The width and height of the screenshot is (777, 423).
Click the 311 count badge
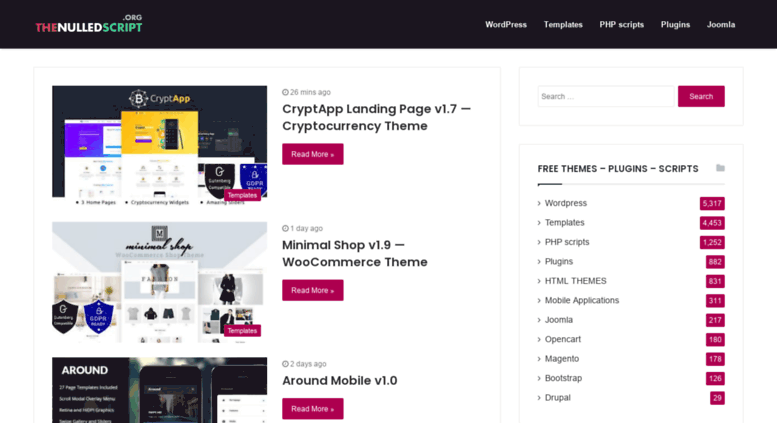[x=715, y=301]
